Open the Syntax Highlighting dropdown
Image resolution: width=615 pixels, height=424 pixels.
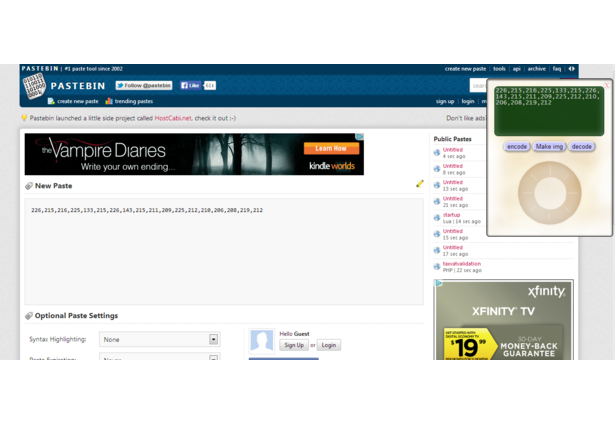coord(160,339)
